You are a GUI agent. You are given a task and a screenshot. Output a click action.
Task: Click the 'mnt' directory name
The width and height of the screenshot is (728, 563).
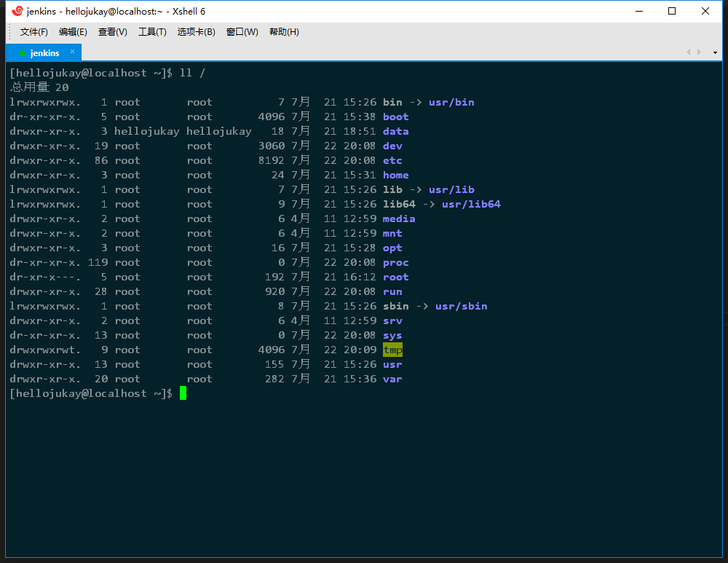click(x=392, y=233)
